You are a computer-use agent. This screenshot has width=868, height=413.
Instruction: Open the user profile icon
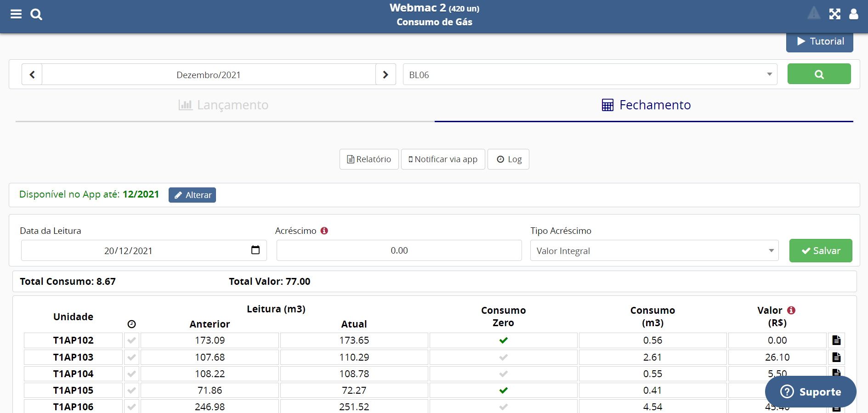pos(853,14)
